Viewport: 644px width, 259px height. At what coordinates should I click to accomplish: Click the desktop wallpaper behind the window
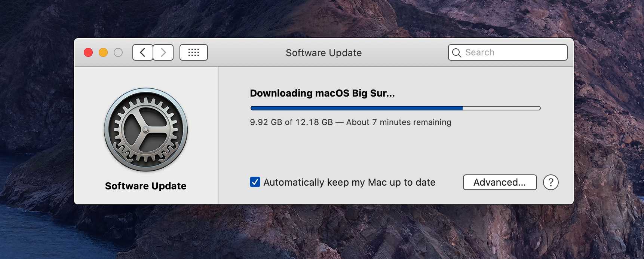322,232
